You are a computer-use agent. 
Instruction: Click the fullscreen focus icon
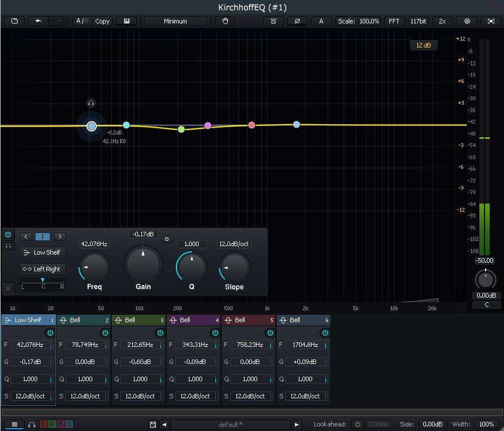click(x=491, y=21)
